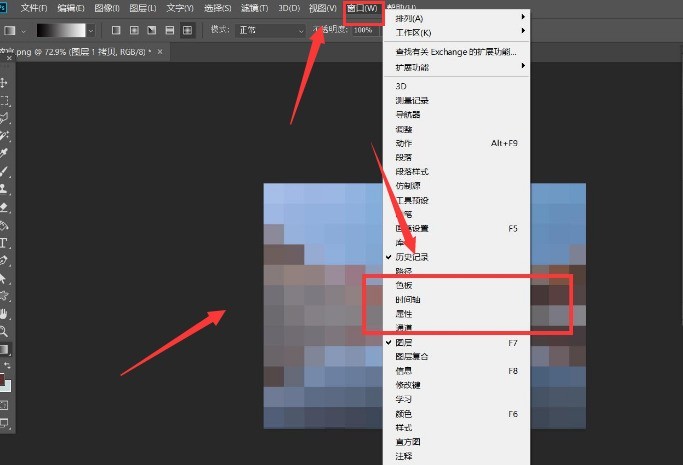Select the Lasso tool
This screenshot has height=465, width=683.
coord(4,118)
